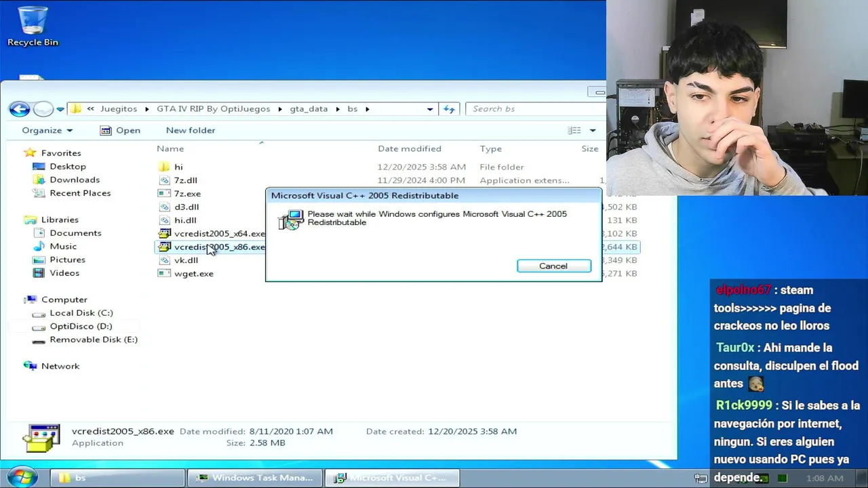Screen dimensions: 868x488
Task: Open Recent Places in Favorites
Action: point(80,193)
